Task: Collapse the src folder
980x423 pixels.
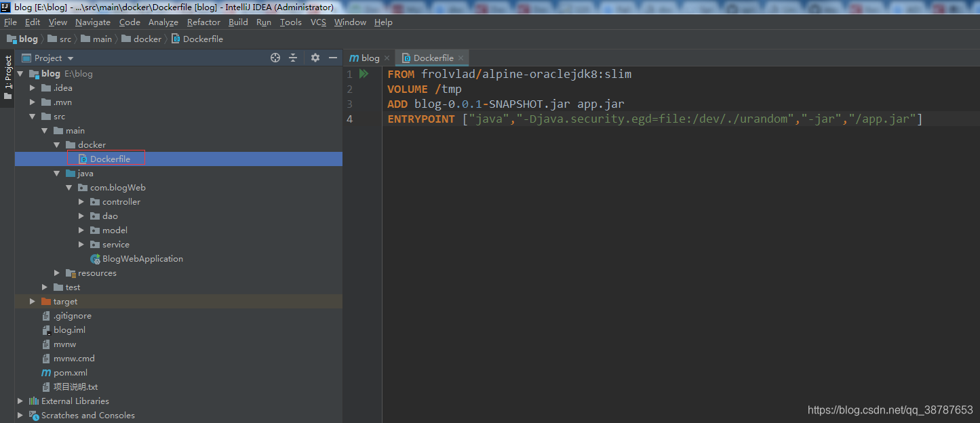Action: tap(33, 117)
